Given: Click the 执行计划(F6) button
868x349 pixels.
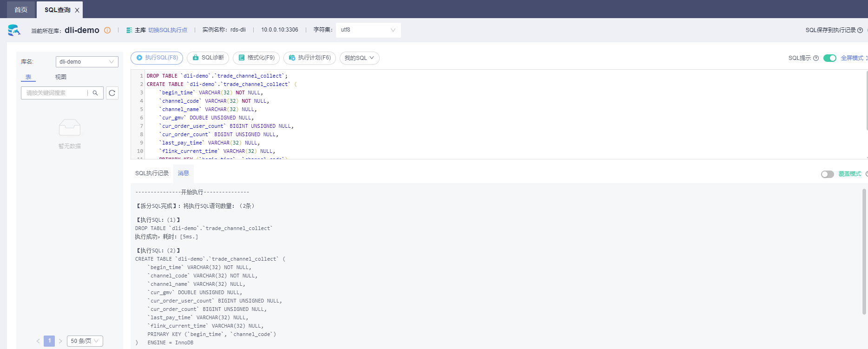Looking at the screenshot, I should (310, 58).
